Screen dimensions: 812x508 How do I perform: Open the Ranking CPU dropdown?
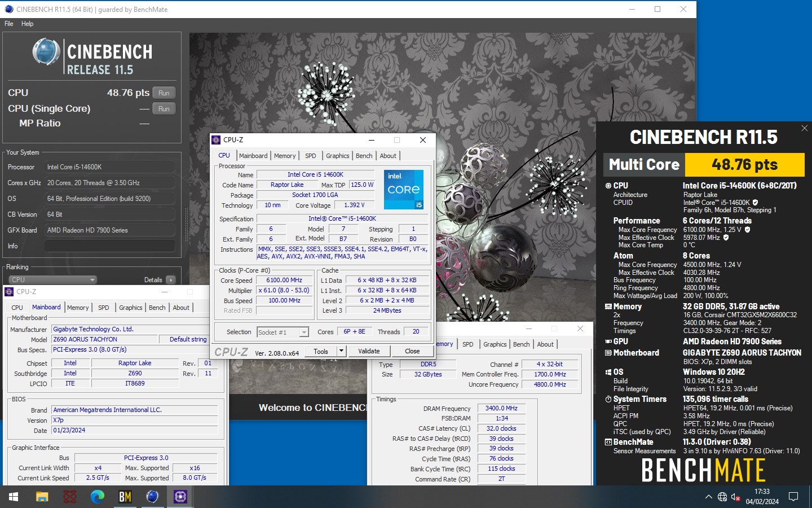click(x=52, y=279)
